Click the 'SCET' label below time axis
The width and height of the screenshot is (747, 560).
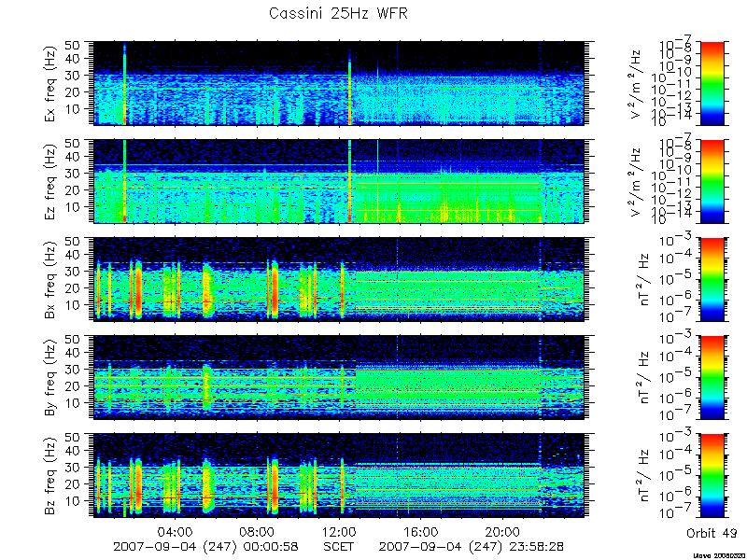338,546
